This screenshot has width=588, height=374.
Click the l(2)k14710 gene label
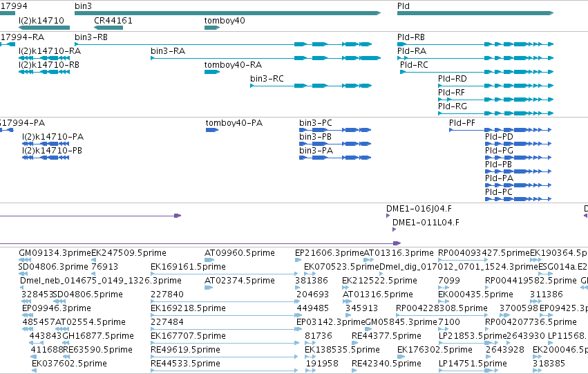(x=41, y=20)
